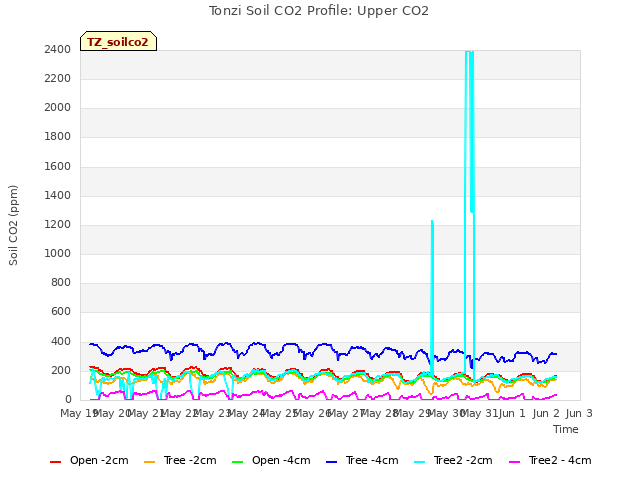Click the 600 y-axis tick label
Screen dimensions: 640x480
(x=61, y=311)
